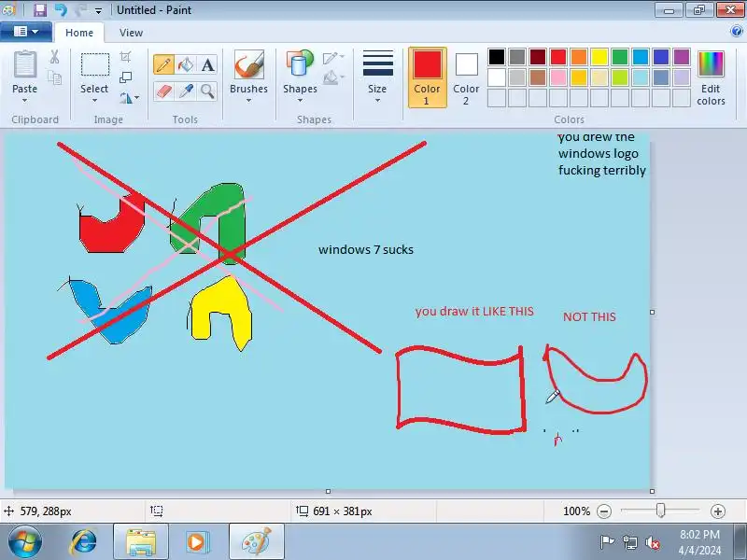Image resolution: width=747 pixels, height=560 pixels.
Task: Click the zoom slider handle
Action: click(660, 511)
